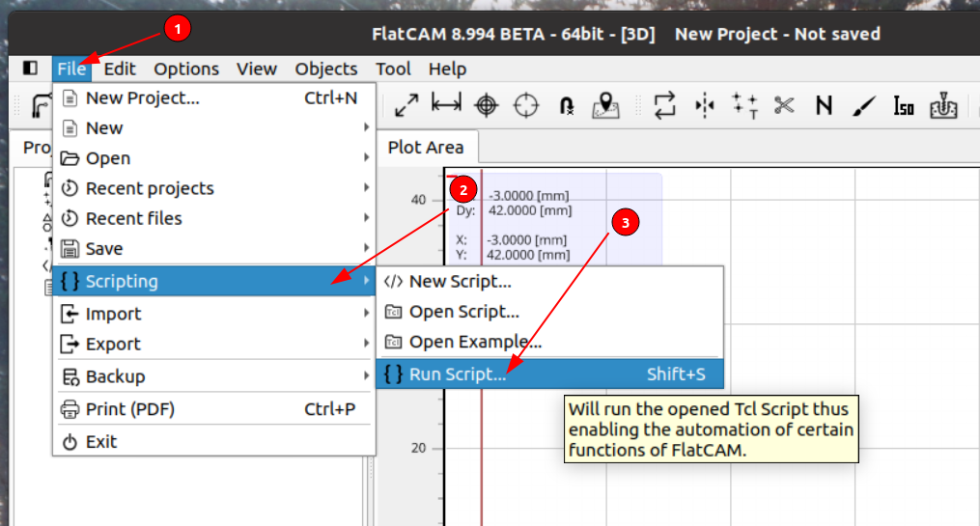Switch to the Plot Area tab
The image size is (980, 526).
pyautogui.click(x=426, y=148)
